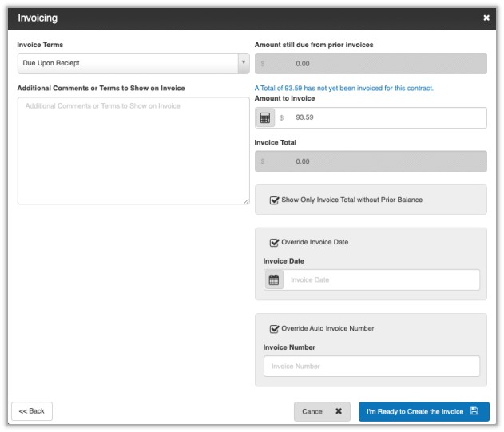Image resolution: width=504 pixels, height=432 pixels.
Task: Open the calendar icon for Invoice Date
Action: tap(274, 280)
